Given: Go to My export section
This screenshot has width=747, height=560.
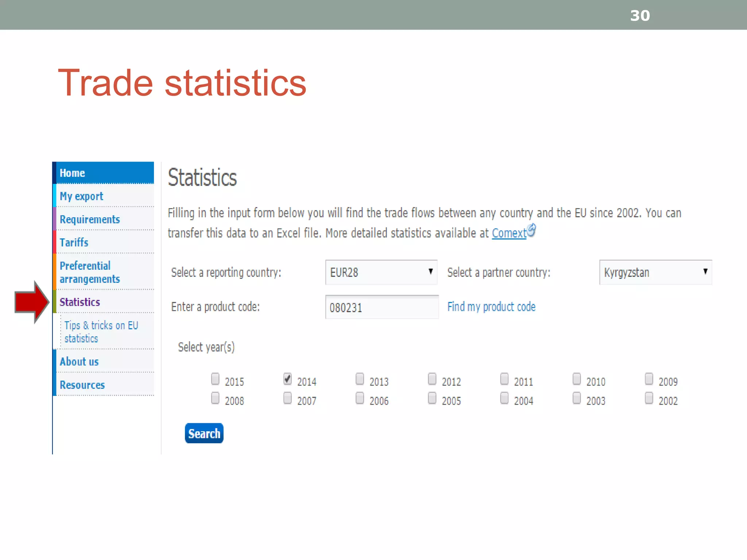Looking at the screenshot, I should pos(81,196).
